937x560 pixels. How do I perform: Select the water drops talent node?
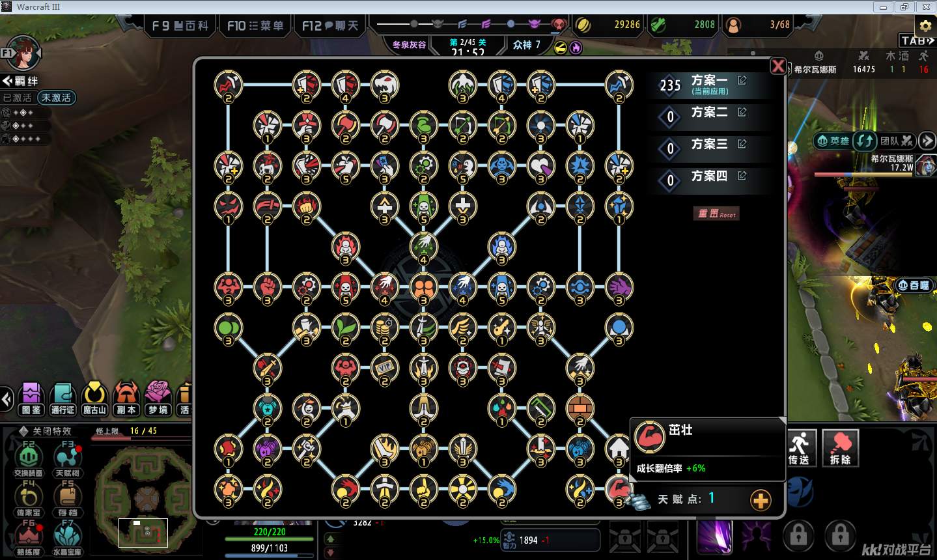pyautogui.click(x=502, y=409)
